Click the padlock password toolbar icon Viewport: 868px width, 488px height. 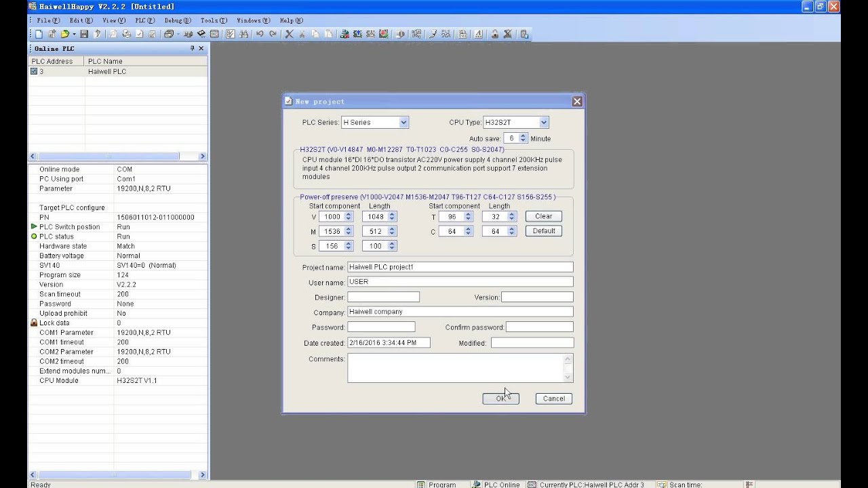point(494,34)
